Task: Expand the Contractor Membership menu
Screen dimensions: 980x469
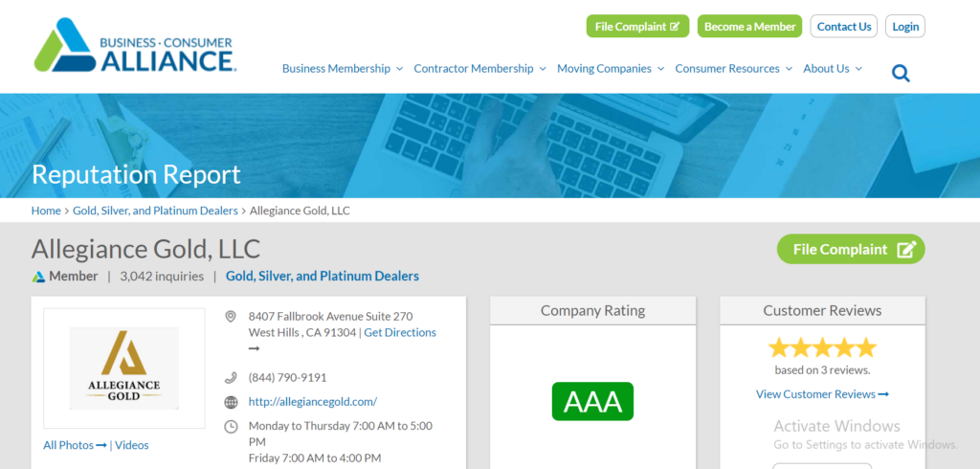Action: point(480,69)
